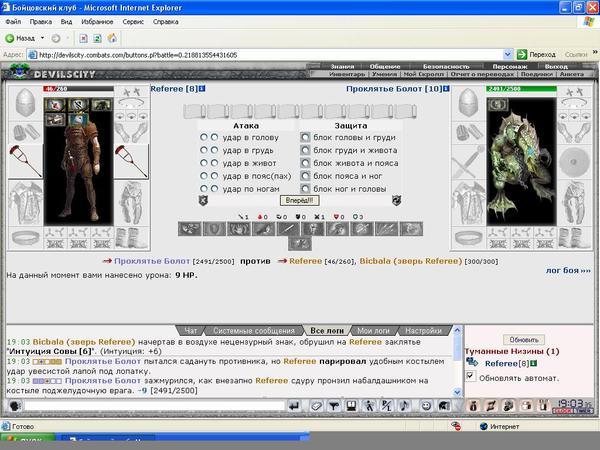This screenshot has width=600, height=450.
Task: Click refresh shield icon right of Вперёд
Action: pyautogui.click(x=396, y=200)
